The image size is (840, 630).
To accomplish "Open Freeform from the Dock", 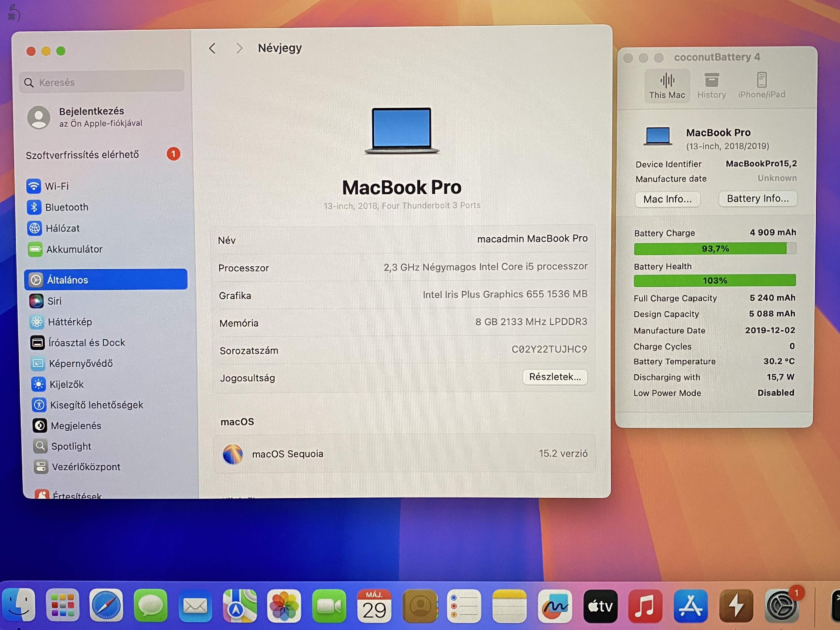I will (x=555, y=606).
